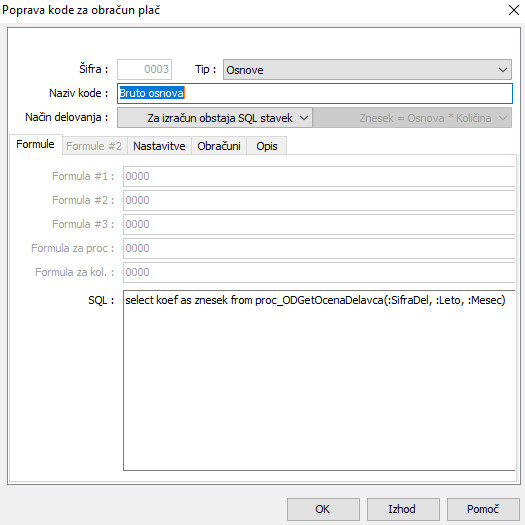
Task: Open the Opis tab
Action: (267, 146)
